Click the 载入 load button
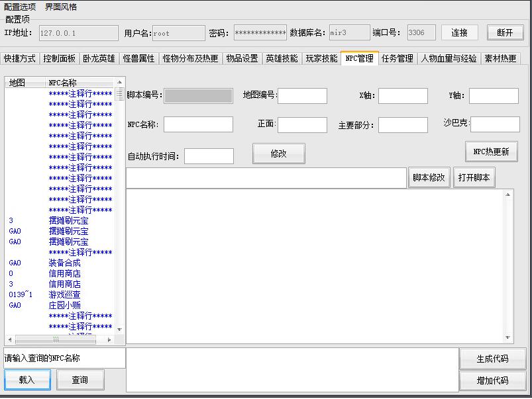The width and height of the screenshot is (532, 399). pos(27,380)
